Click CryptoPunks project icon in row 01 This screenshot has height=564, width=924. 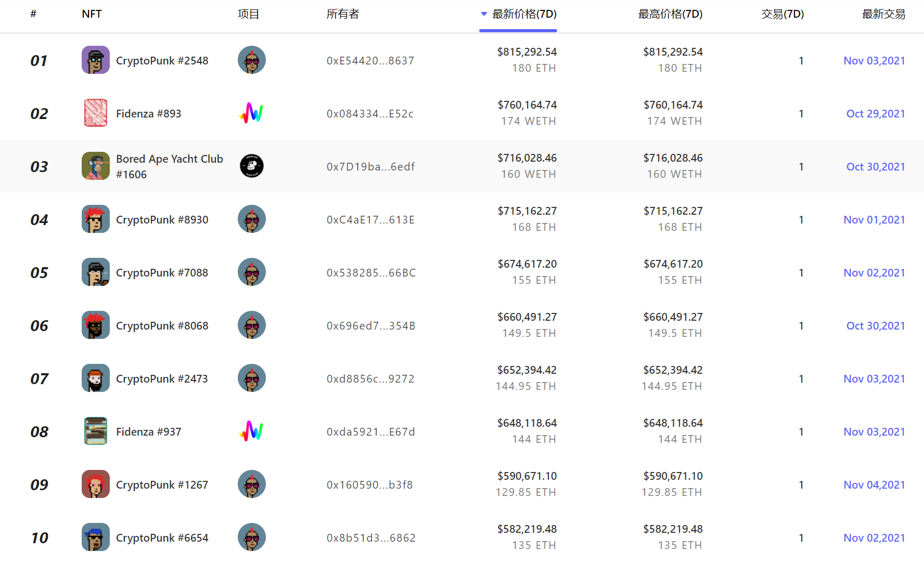[x=251, y=60]
